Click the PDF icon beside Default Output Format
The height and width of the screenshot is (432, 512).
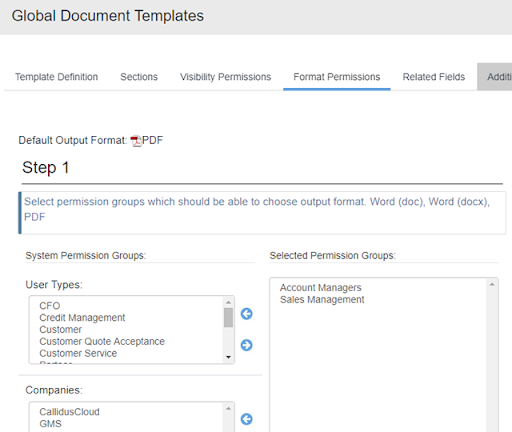click(x=136, y=141)
